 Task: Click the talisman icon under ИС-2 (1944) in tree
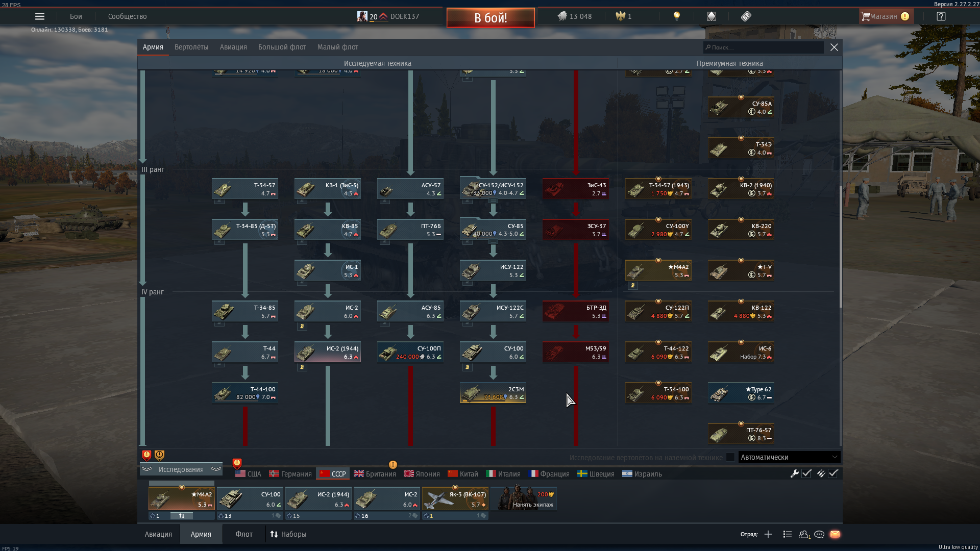[x=302, y=367]
